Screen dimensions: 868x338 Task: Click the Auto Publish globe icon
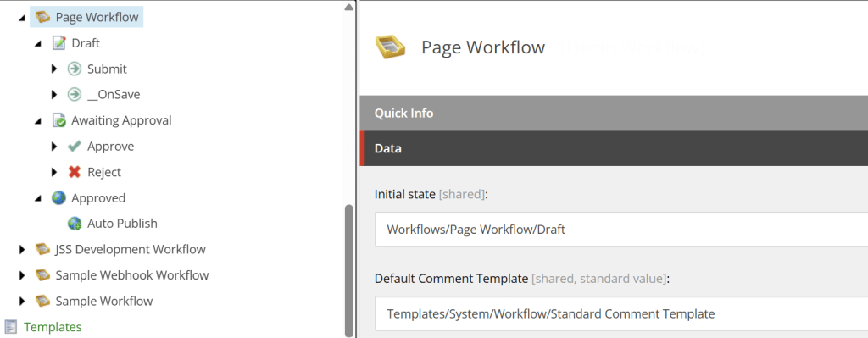point(75,224)
